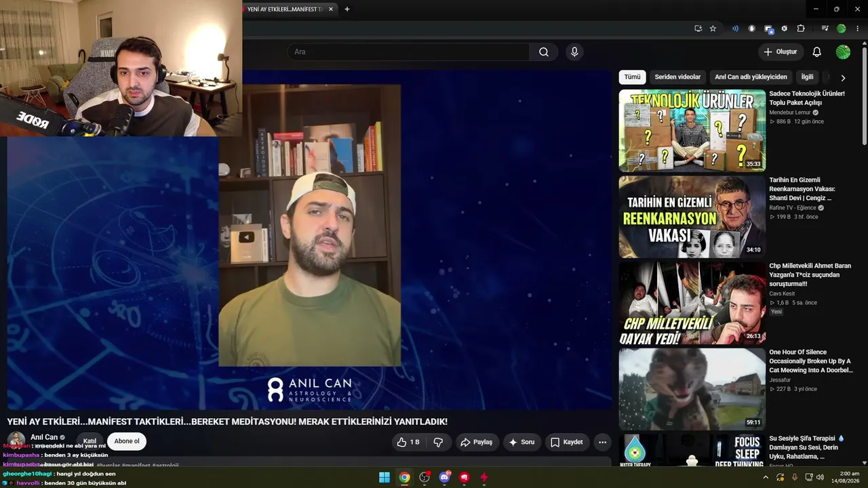868x488 pixels.
Task: Click the Rafine TV - Eğlence channel name
Action: pos(793,208)
